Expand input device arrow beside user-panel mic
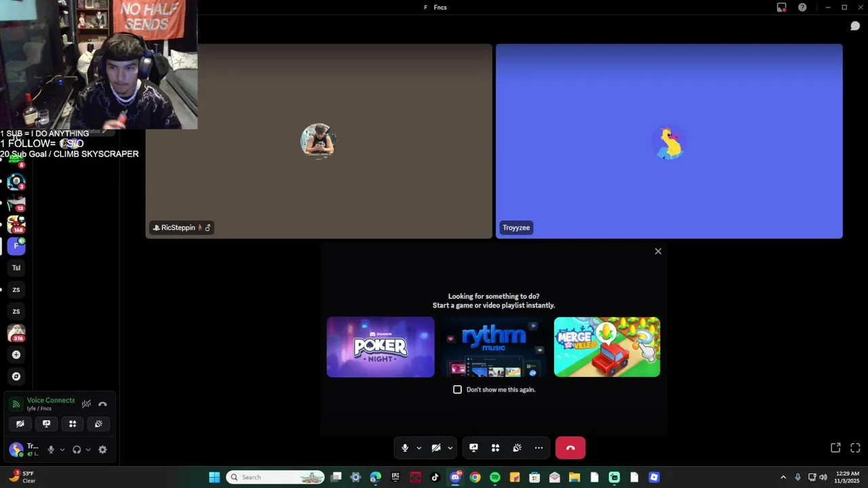 (62, 449)
